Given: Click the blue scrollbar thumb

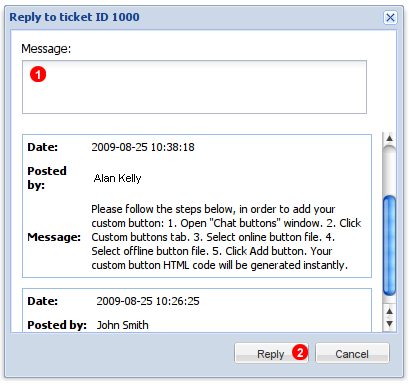Looking at the screenshot, I should (x=389, y=246).
